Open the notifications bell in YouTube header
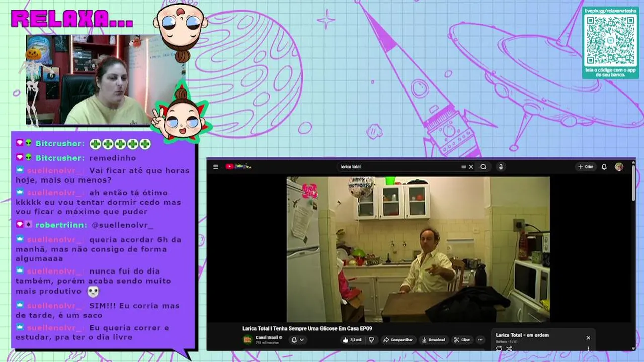The height and width of the screenshot is (362, 644). pyautogui.click(x=604, y=167)
